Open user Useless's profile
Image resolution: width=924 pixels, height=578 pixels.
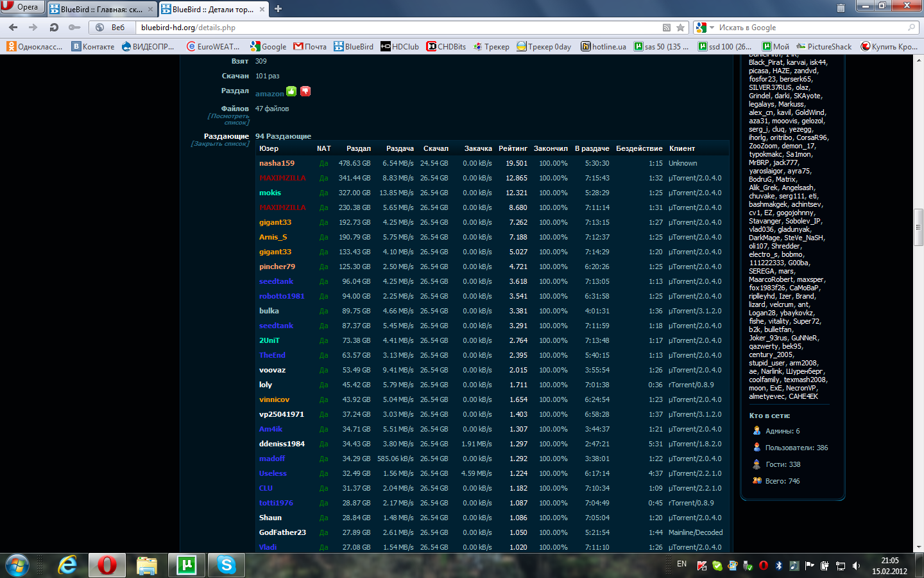(x=273, y=473)
